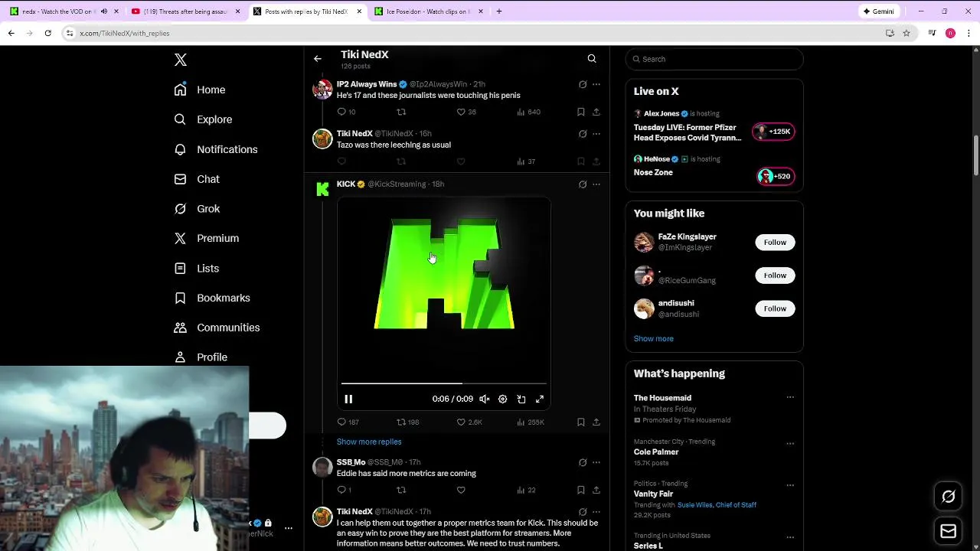980x551 pixels.
Task: Follow @RiceGumGang
Action: tap(775, 275)
